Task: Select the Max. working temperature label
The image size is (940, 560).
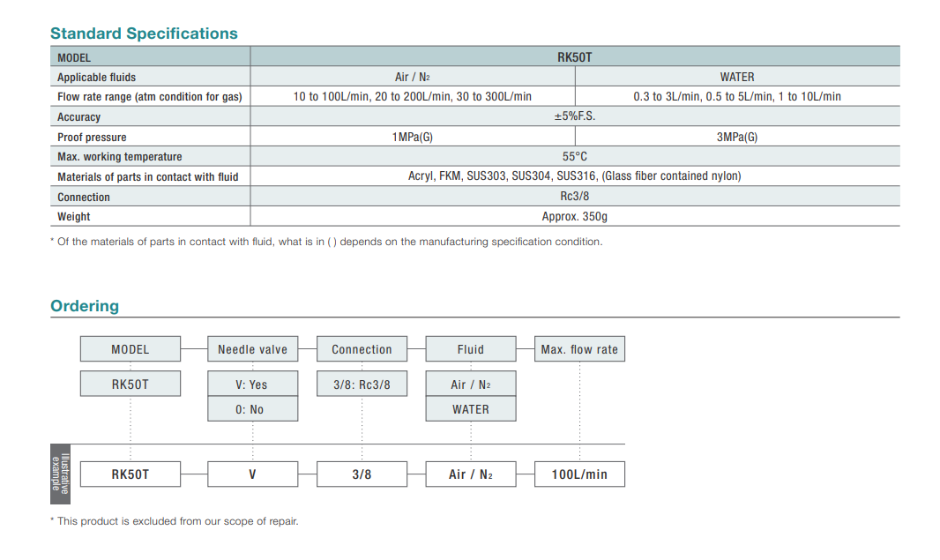Action: pos(120,156)
